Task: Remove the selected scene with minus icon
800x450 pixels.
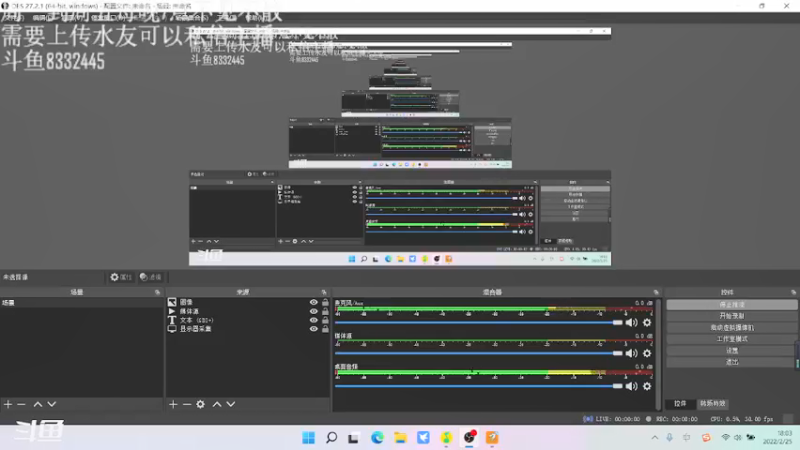Action: [x=21, y=404]
